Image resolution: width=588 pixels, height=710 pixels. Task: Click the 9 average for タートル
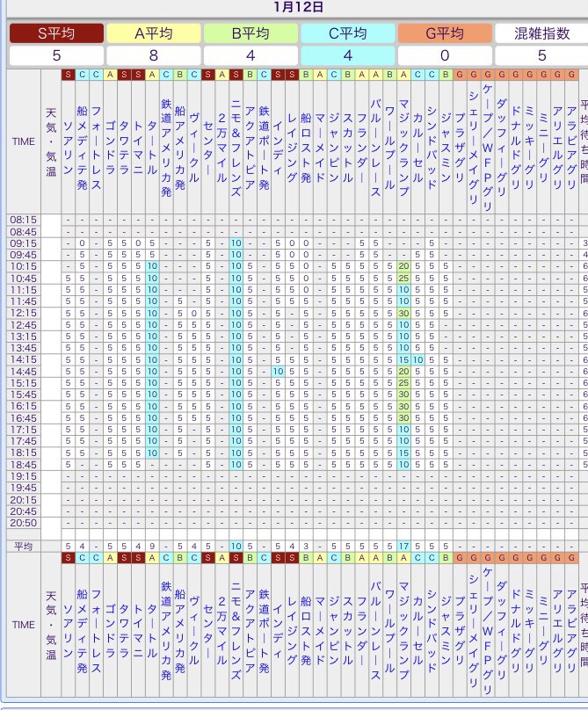[x=152, y=547]
